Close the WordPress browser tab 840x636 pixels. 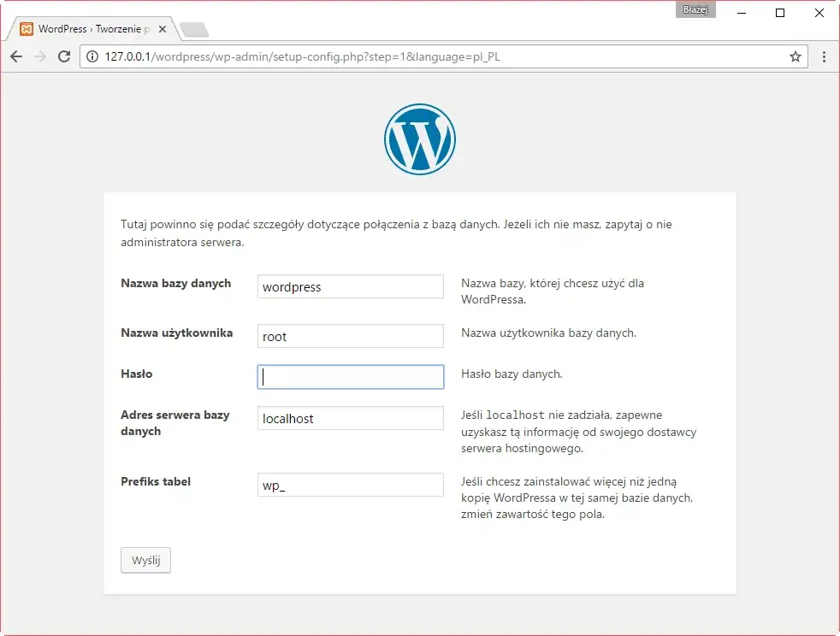point(162,28)
